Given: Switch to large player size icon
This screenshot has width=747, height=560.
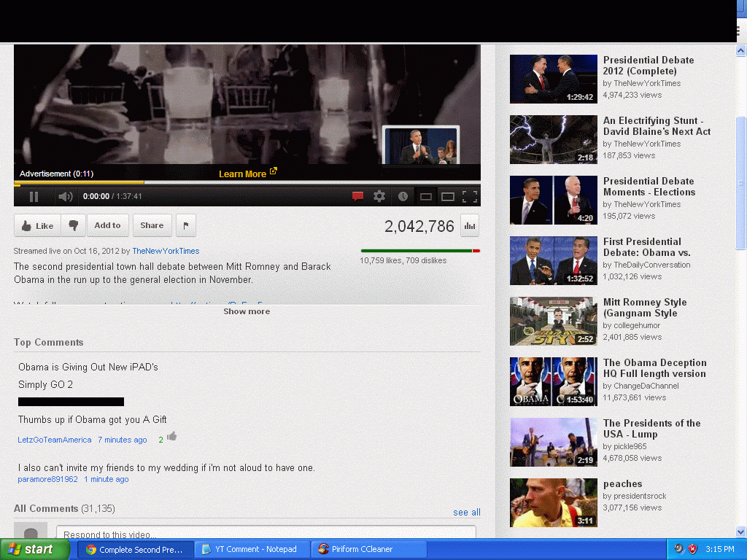Looking at the screenshot, I should pyautogui.click(x=448, y=197).
